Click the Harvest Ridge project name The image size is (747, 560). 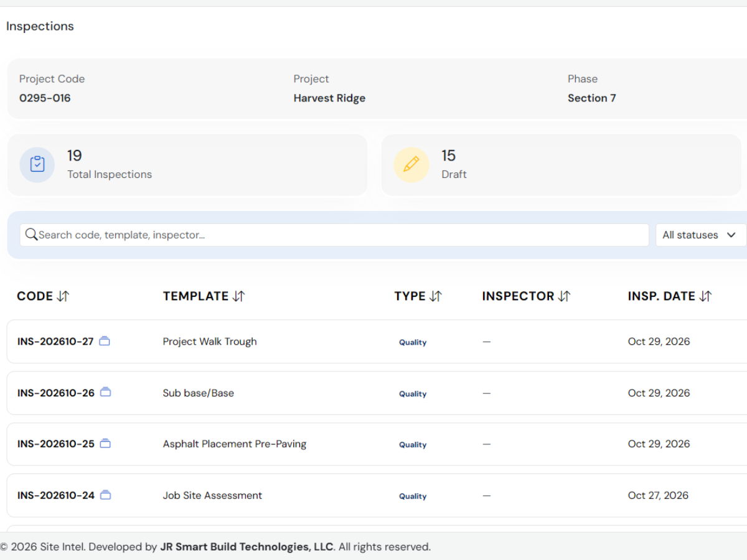329,98
